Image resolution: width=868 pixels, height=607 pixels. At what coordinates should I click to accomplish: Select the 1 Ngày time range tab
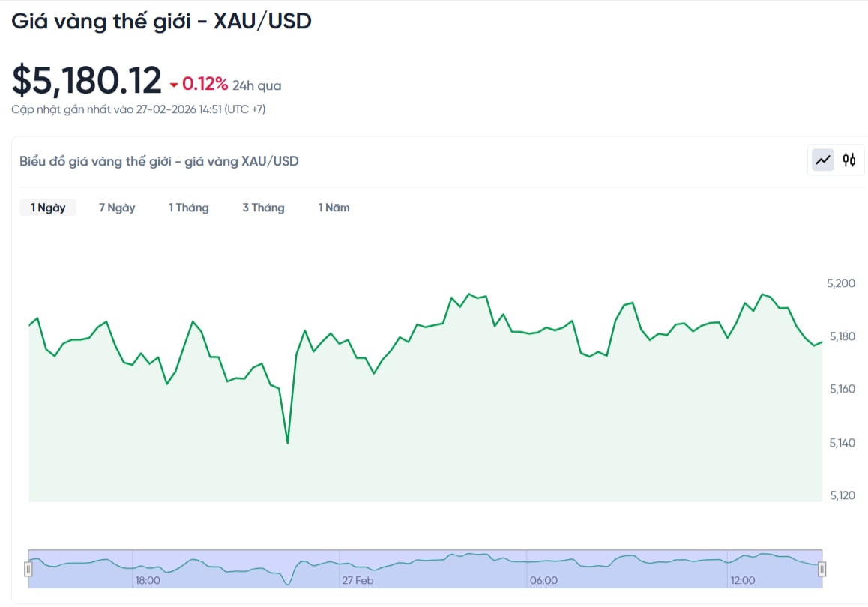tap(48, 208)
